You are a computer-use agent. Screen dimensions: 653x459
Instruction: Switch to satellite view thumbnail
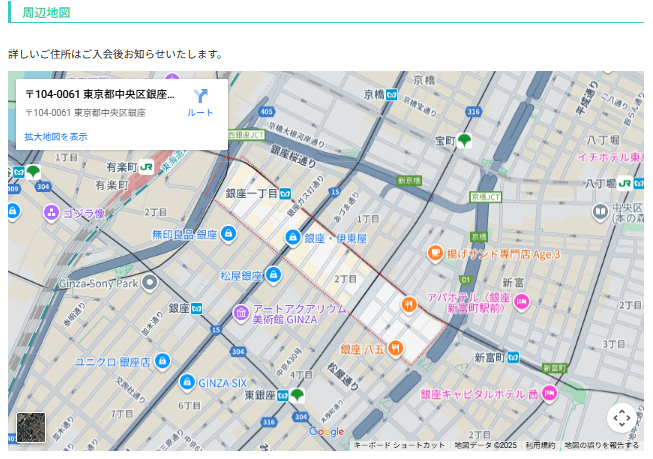[31, 427]
